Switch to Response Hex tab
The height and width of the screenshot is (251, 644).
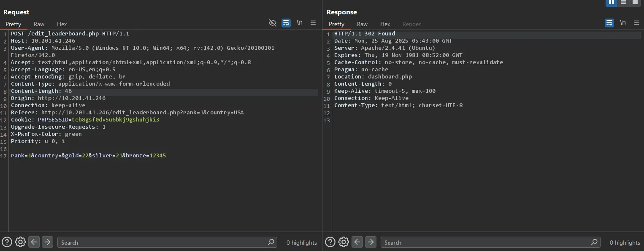[385, 24]
